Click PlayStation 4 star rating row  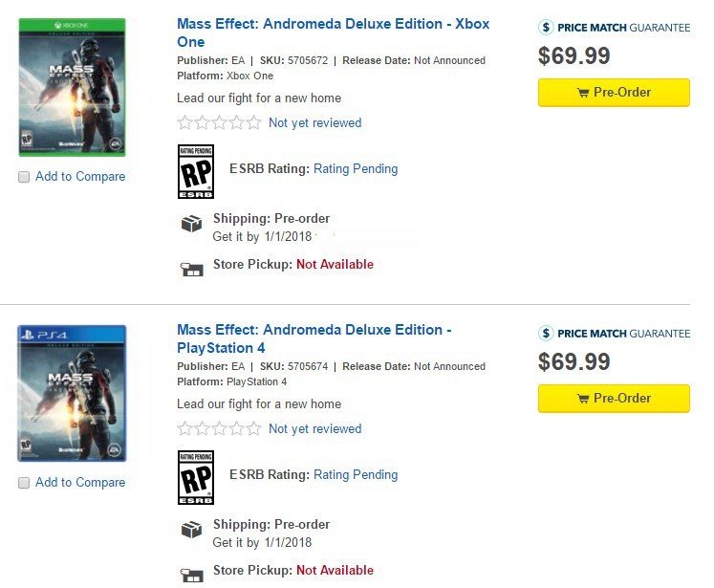tap(219, 428)
